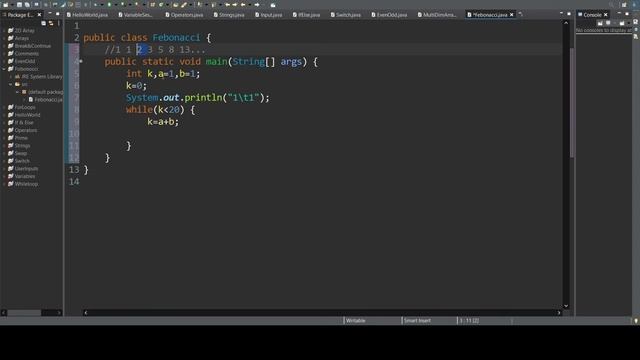Expand the EvenOdd project node

click(4, 61)
